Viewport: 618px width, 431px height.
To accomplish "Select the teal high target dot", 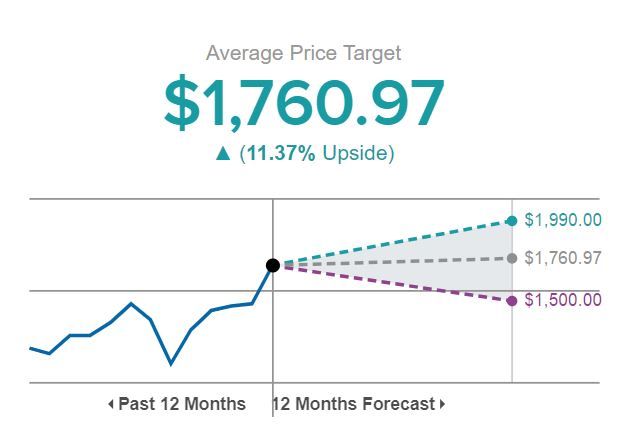I will click(512, 221).
